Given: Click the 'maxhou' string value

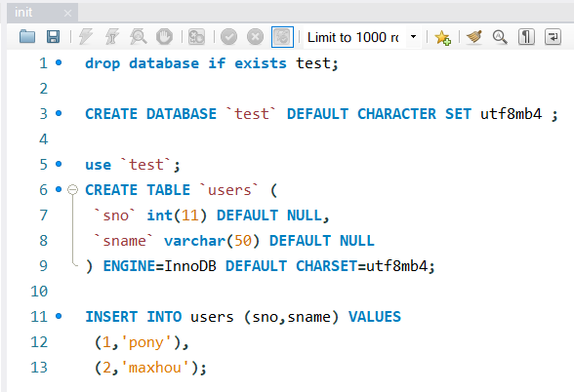Looking at the screenshot, I should [x=155, y=367].
